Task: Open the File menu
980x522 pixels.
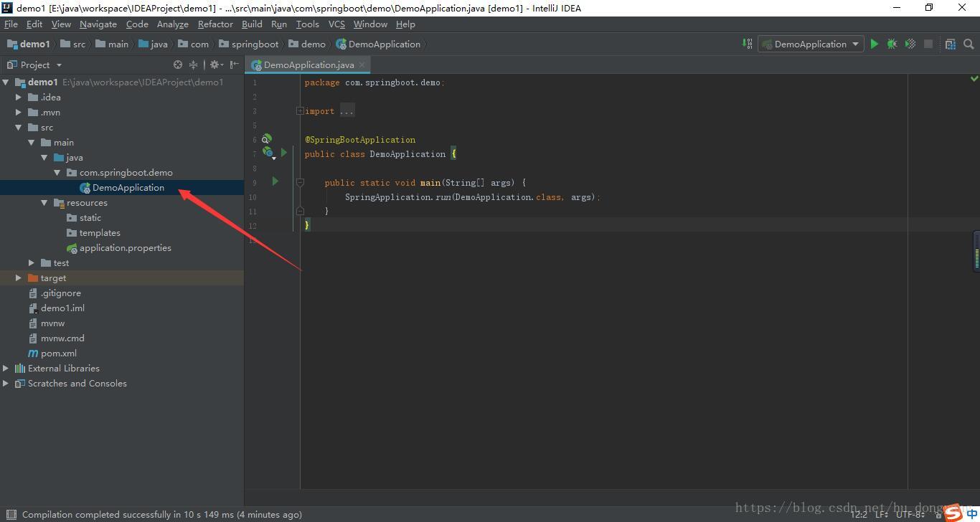Action: point(11,24)
